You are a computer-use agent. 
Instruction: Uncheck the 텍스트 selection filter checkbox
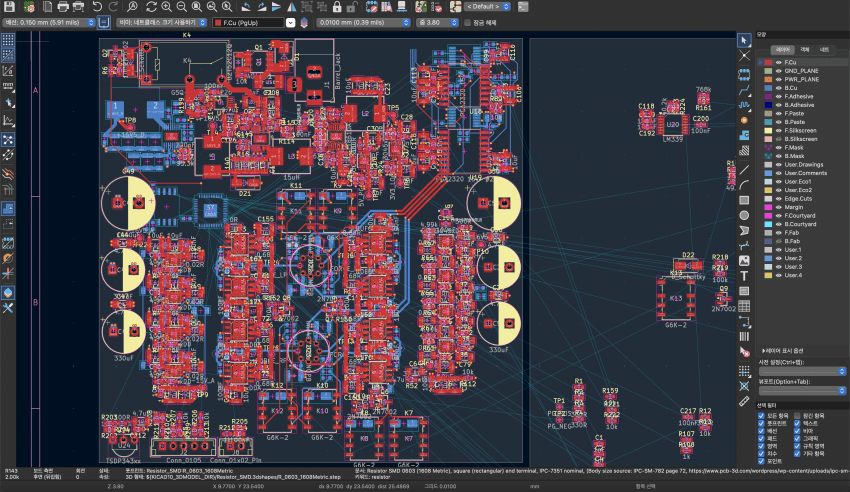[x=797, y=423]
